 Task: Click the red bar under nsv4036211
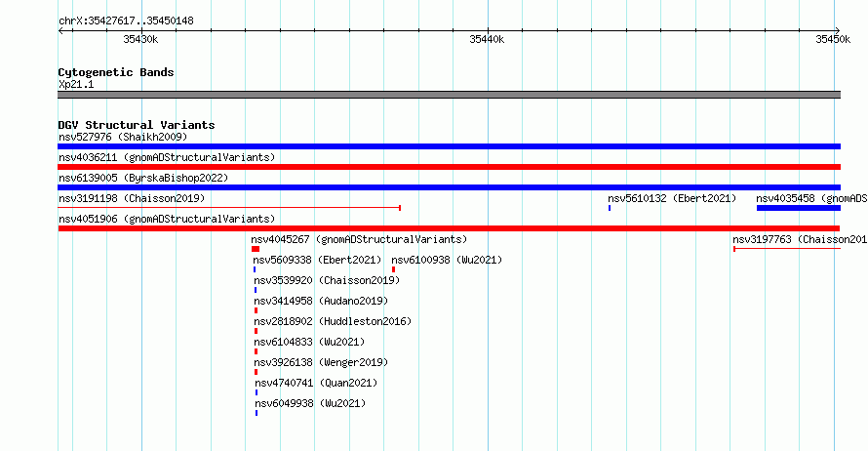pos(449,167)
